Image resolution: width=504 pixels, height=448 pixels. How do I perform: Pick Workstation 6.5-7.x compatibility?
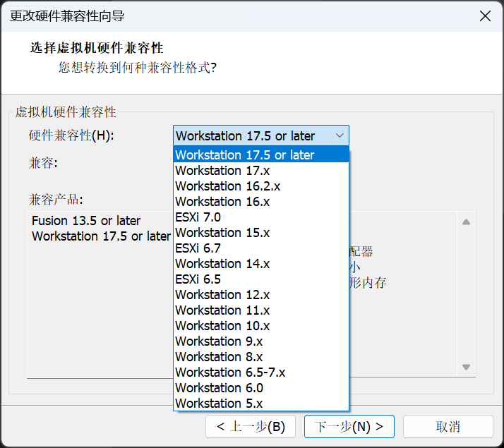(261, 373)
